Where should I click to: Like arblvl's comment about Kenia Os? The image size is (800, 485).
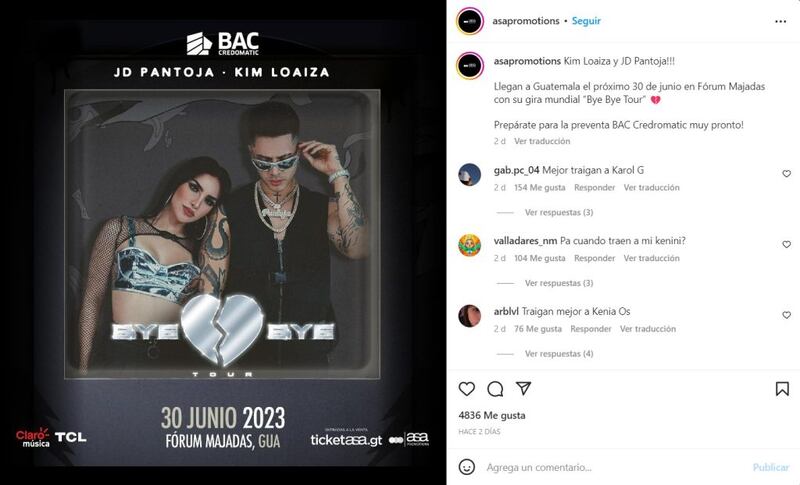click(786, 315)
